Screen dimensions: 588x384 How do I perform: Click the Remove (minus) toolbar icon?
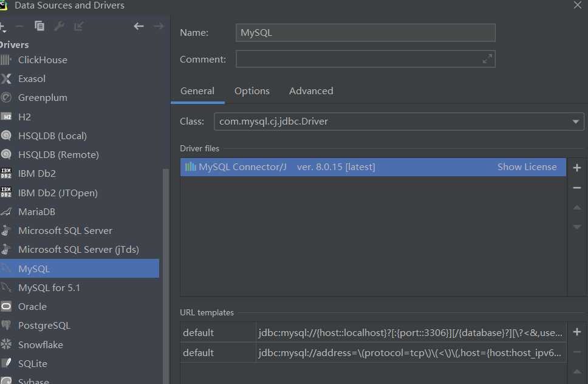click(x=19, y=26)
